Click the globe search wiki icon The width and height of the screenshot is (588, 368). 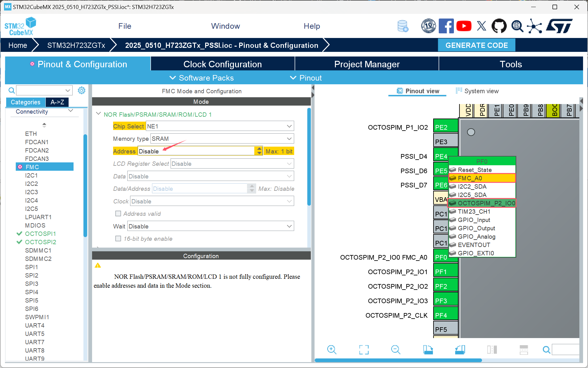click(517, 26)
